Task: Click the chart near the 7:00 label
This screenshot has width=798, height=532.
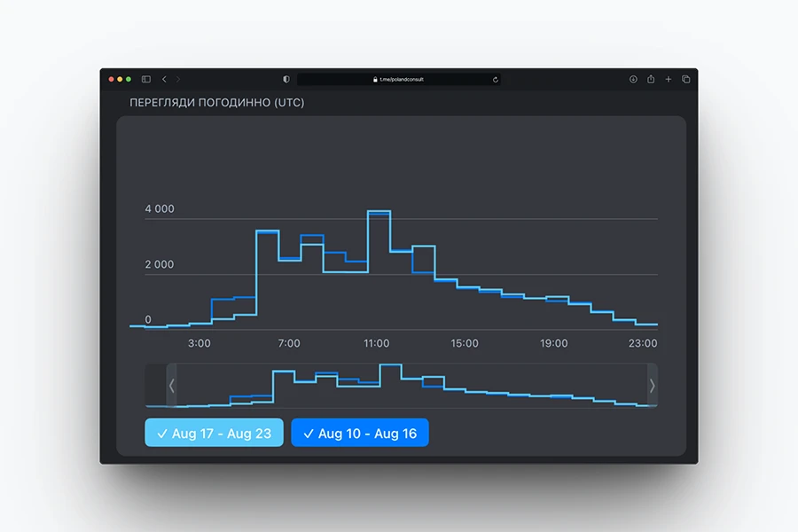Action: [289, 293]
